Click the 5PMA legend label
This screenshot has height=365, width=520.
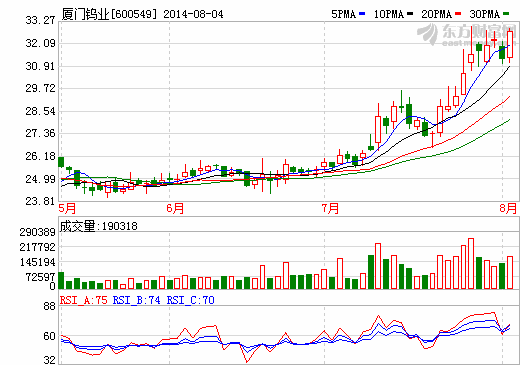point(344,14)
